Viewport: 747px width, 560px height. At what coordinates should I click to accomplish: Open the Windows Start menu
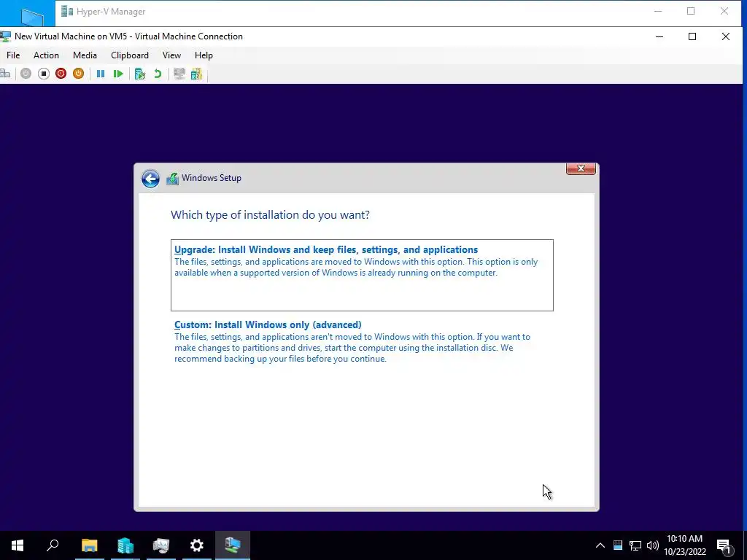[x=18, y=545]
